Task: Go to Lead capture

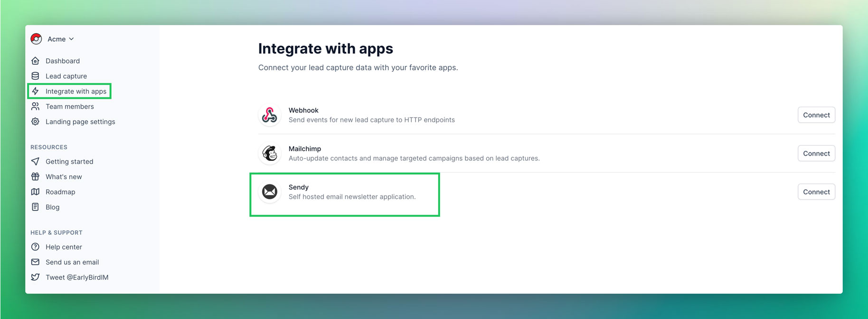Action: point(66,76)
